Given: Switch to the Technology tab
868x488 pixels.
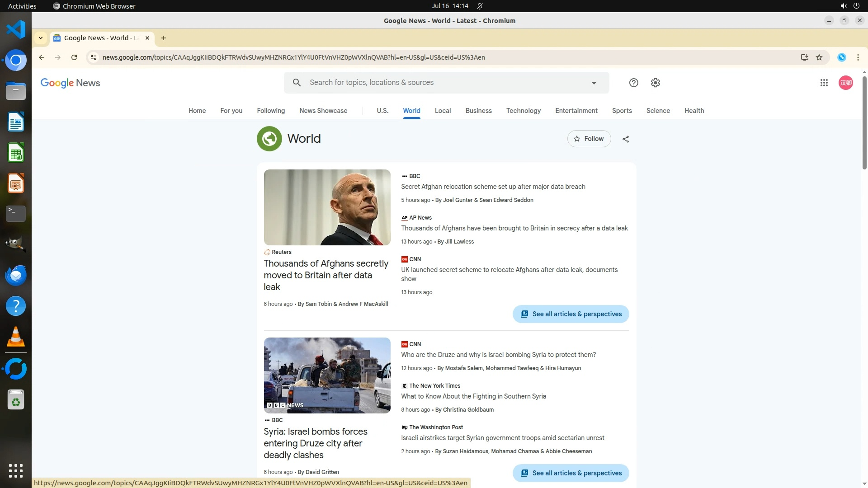Looking at the screenshot, I should tap(523, 111).
